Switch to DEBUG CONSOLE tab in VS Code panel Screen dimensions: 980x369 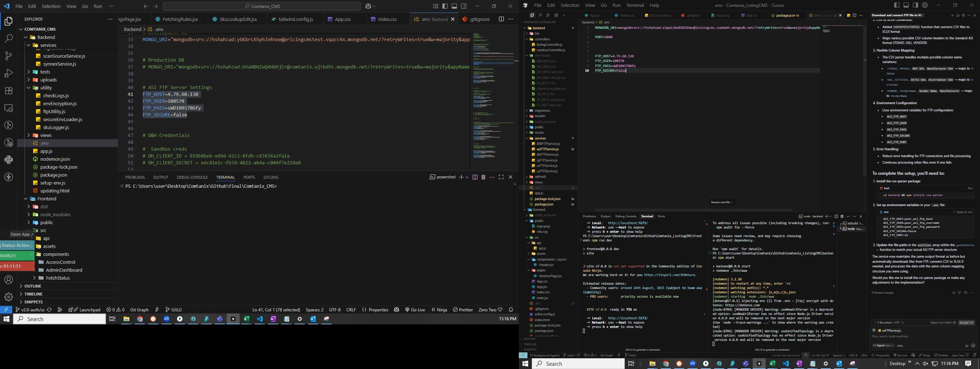(x=192, y=177)
